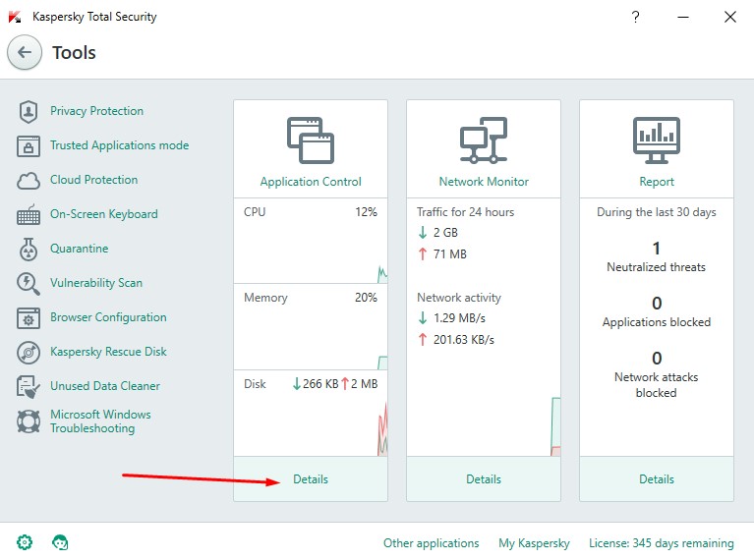
Task: Click the Kaspersky logo in title bar
Action: coord(15,17)
